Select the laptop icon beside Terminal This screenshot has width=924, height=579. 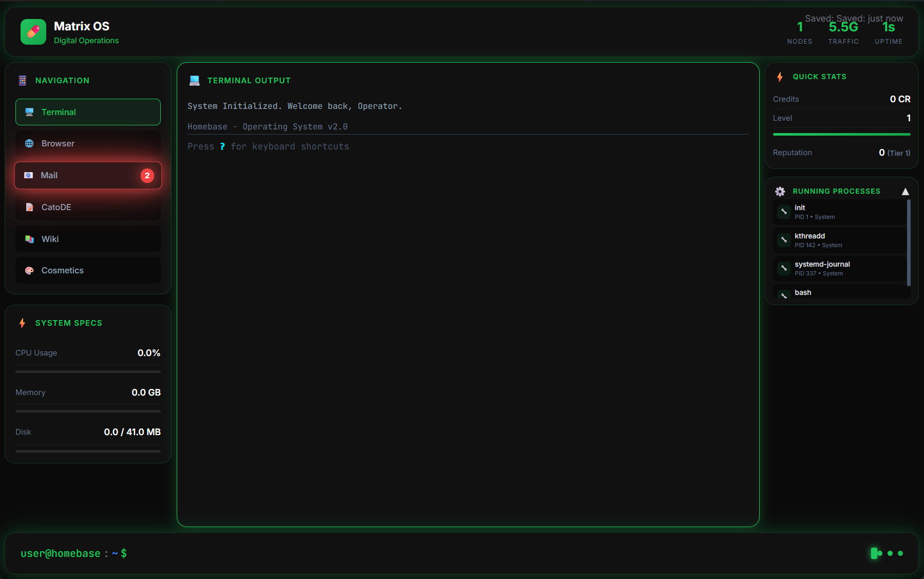click(29, 111)
